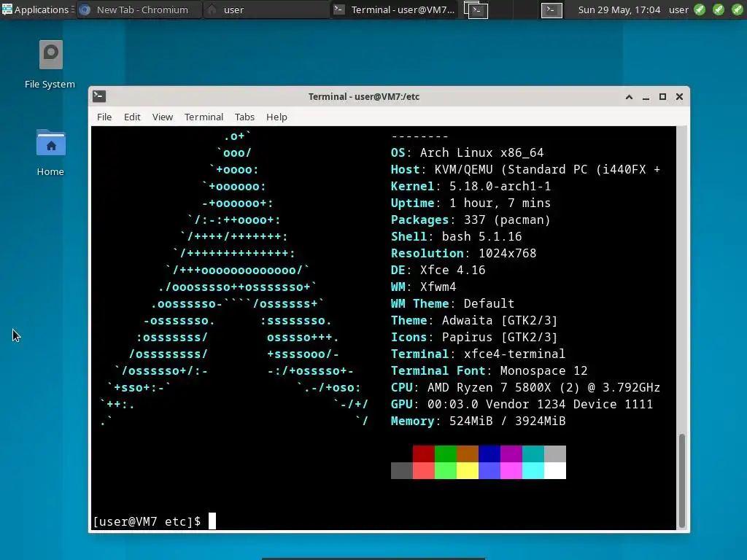Screen dimensions: 747x560
Task: Click the 'GPU: 00:03.0 Vendor 1234' line
Action: [x=522, y=404]
